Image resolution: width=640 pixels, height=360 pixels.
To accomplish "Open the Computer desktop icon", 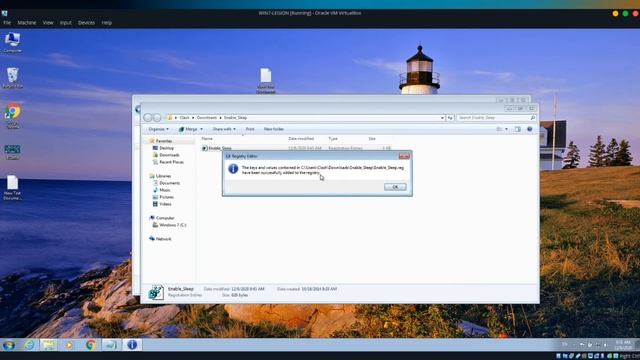I will tap(13, 42).
